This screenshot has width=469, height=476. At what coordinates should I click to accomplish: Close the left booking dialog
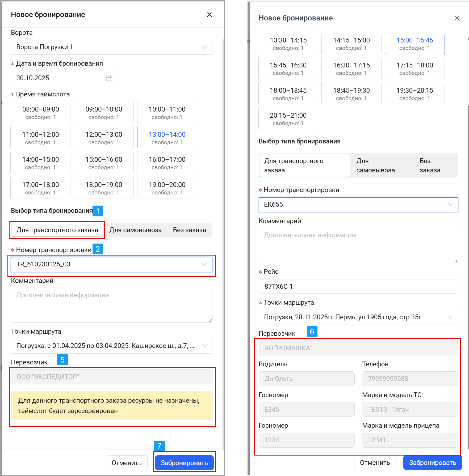click(209, 15)
